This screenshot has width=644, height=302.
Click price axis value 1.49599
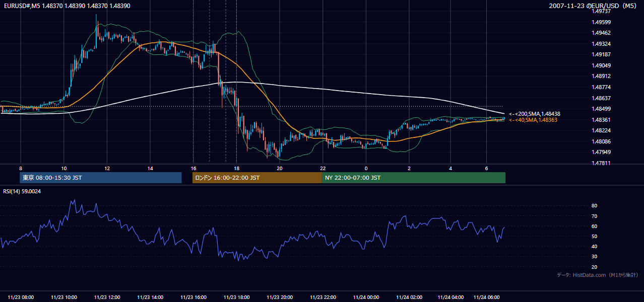601,22
